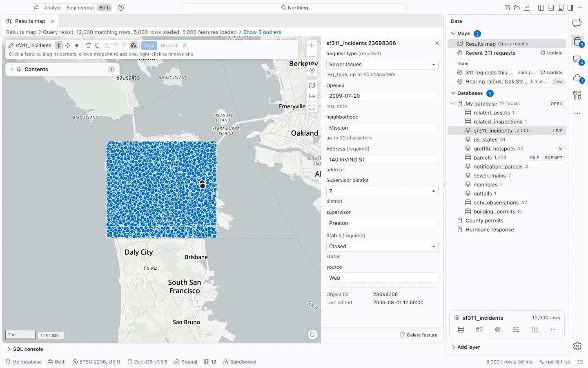This screenshot has width=588, height=368.
Task: Open attribute table for sf311_incidents card
Action: tap(461, 330)
